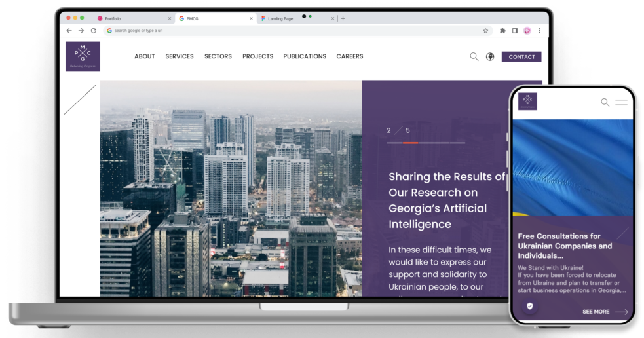Click the desktop site search magnifier icon
Screen dimensions: 644x338
[474, 57]
